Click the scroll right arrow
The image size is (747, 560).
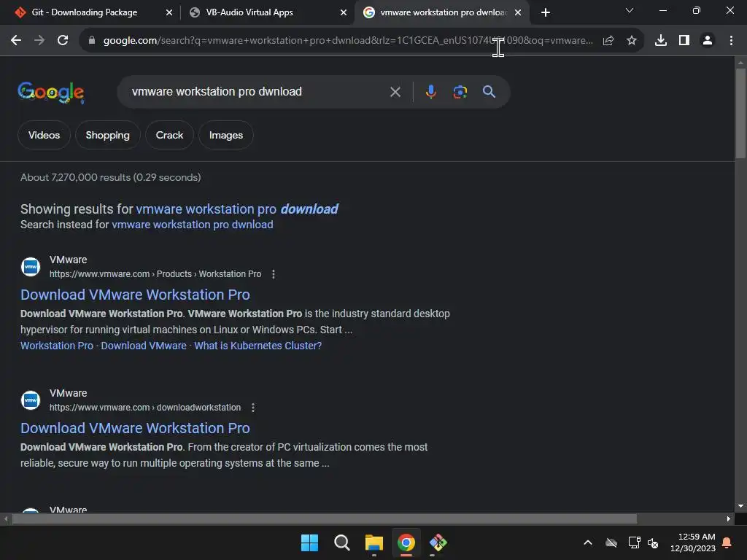729,518
